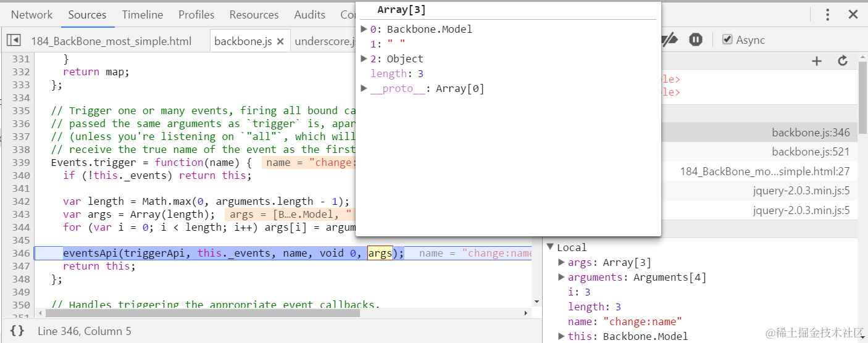Click 'length: 3' in array popup

[x=397, y=73]
